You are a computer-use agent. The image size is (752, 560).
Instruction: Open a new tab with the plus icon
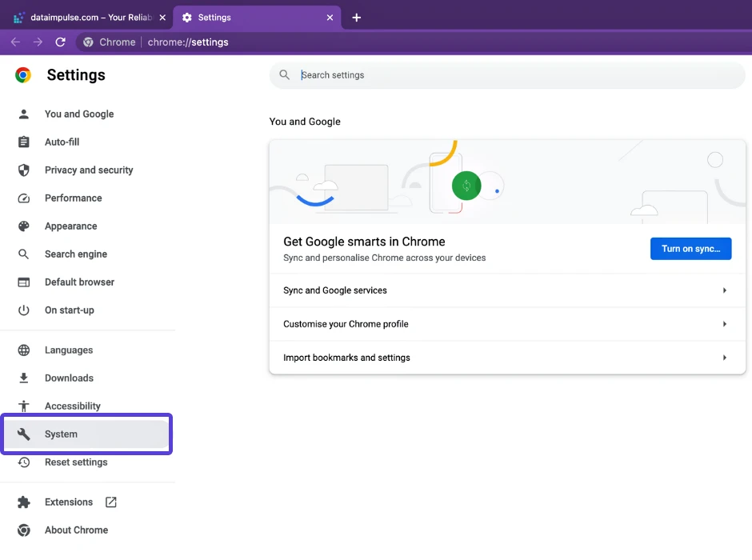(356, 18)
